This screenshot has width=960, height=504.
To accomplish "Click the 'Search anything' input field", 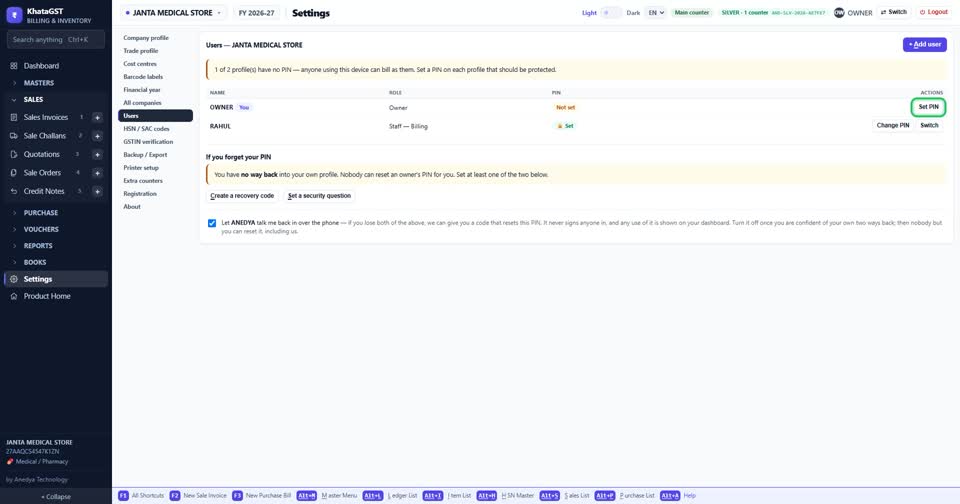I will (56, 40).
